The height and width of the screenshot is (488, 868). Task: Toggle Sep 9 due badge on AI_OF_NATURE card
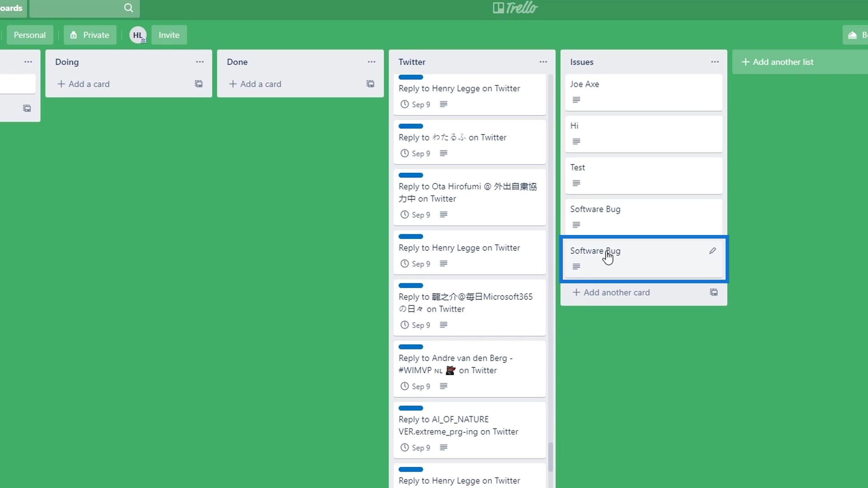click(415, 447)
